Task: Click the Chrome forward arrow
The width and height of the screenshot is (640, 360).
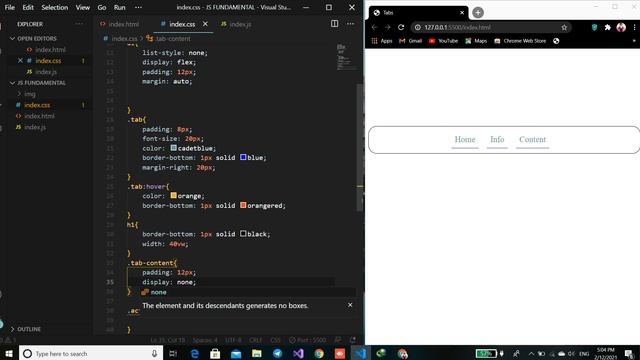Action: tap(388, 27)
